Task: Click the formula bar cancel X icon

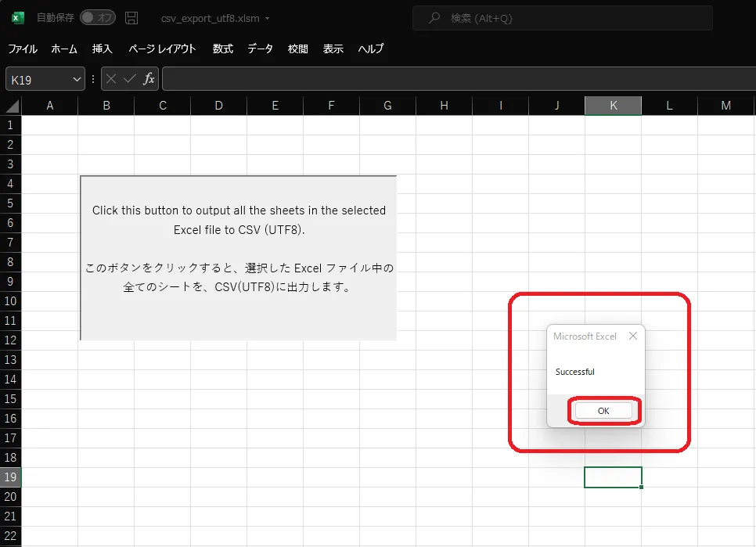Action: point(112,79)
